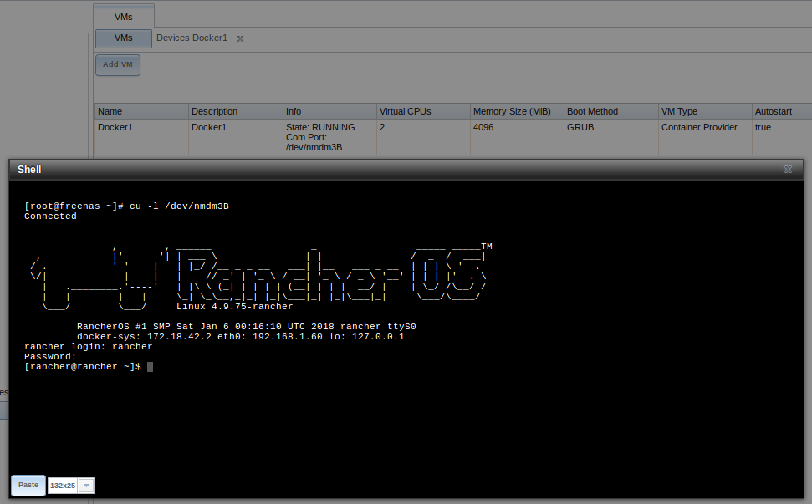This screenshot has width=812, height=504.
Task: Click the Container Provider cell
Action: (x=705, y=137)
